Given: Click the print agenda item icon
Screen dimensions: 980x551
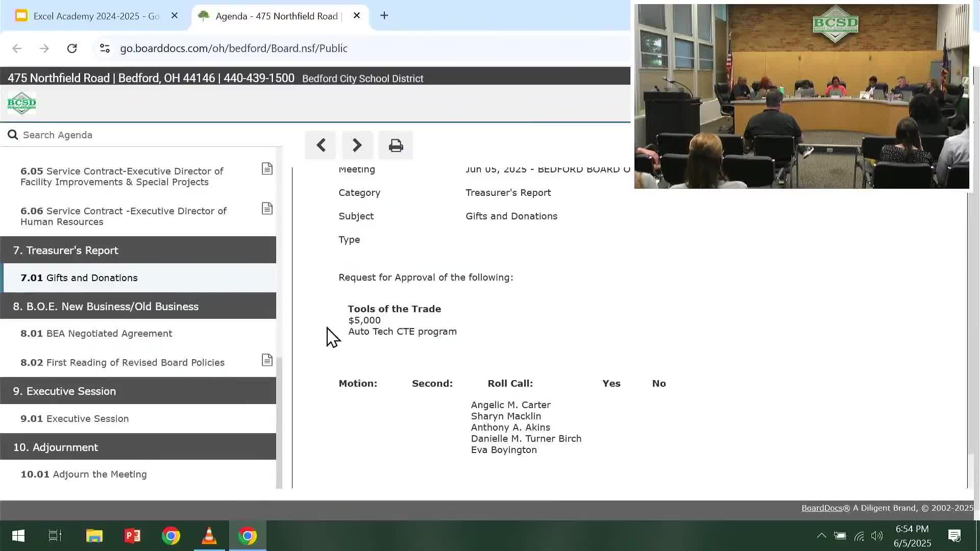Looking at the screenshot, I should [396, 146].
